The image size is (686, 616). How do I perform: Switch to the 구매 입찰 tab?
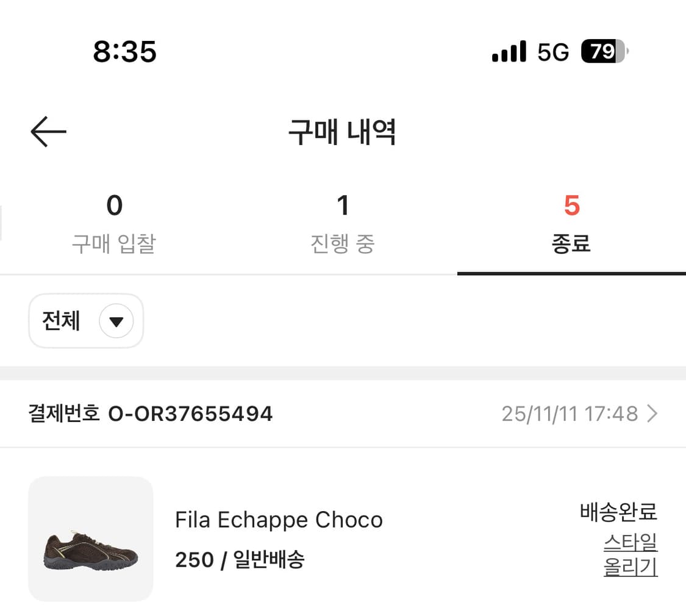point(113,224)
